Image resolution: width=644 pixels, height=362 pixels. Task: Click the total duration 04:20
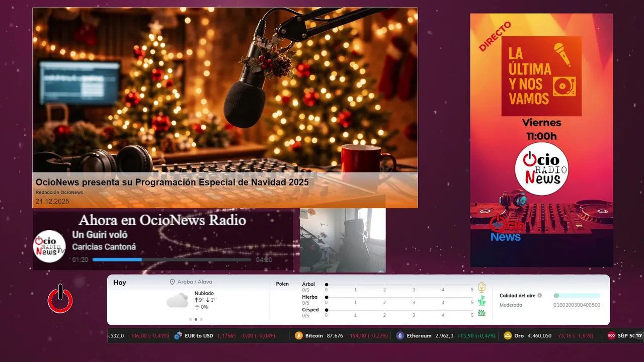[x=264, y=260]
